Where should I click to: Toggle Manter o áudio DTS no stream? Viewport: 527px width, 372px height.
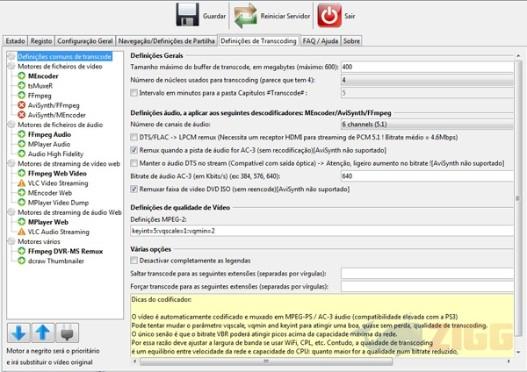click(x=134, y=163)
